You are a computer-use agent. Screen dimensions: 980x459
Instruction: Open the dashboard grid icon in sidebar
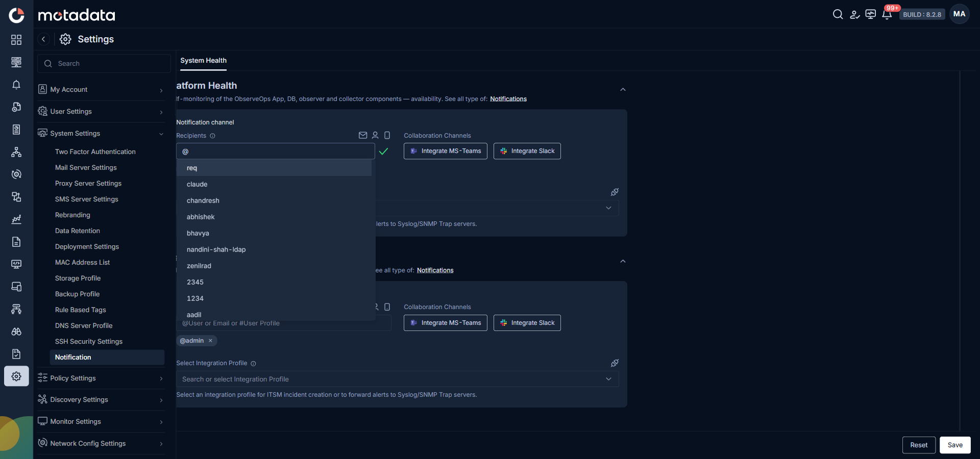coord(16,40)
